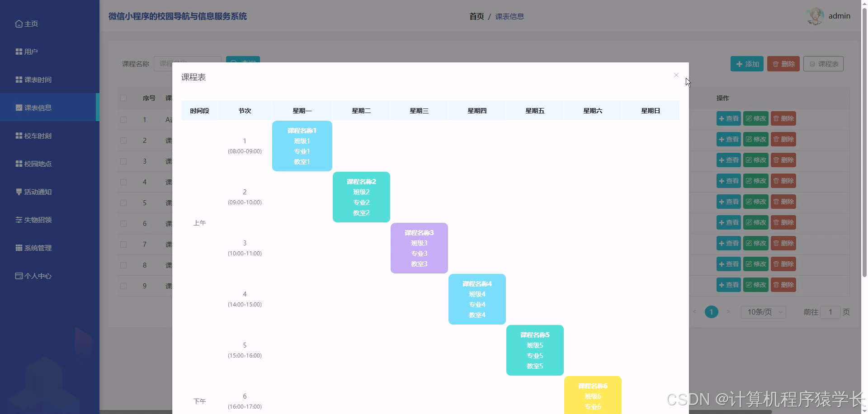Click the 课程名称1 schedule card
This screenshot has width=868, height=414.
point(302,146)
